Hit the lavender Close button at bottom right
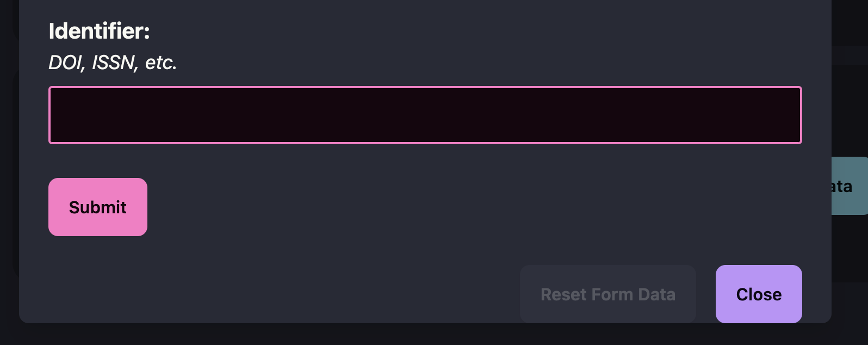This screenshot has height=345, width=868. [x=758, y=294]
